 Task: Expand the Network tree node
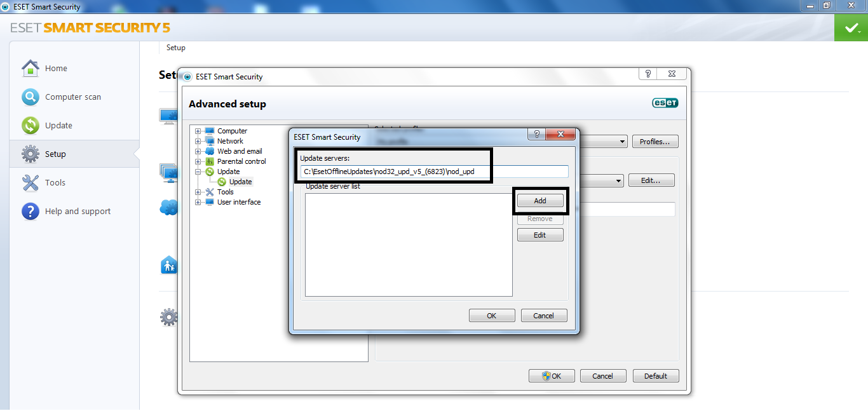(198, 141)
